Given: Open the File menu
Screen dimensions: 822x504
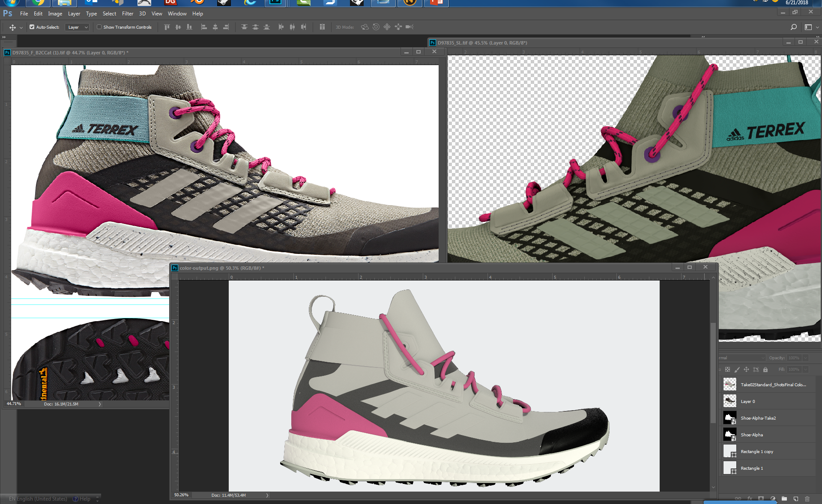Looking at the screenshot, I should pos(24,14).
